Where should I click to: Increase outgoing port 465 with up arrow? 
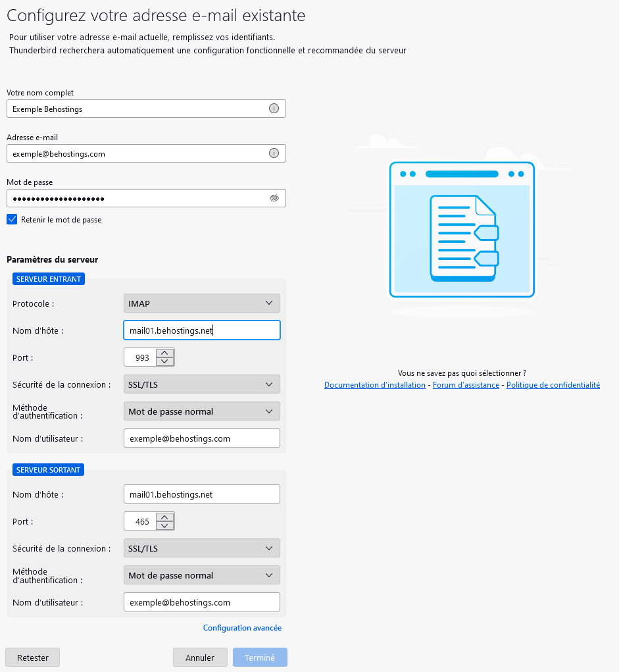[165, 517]
